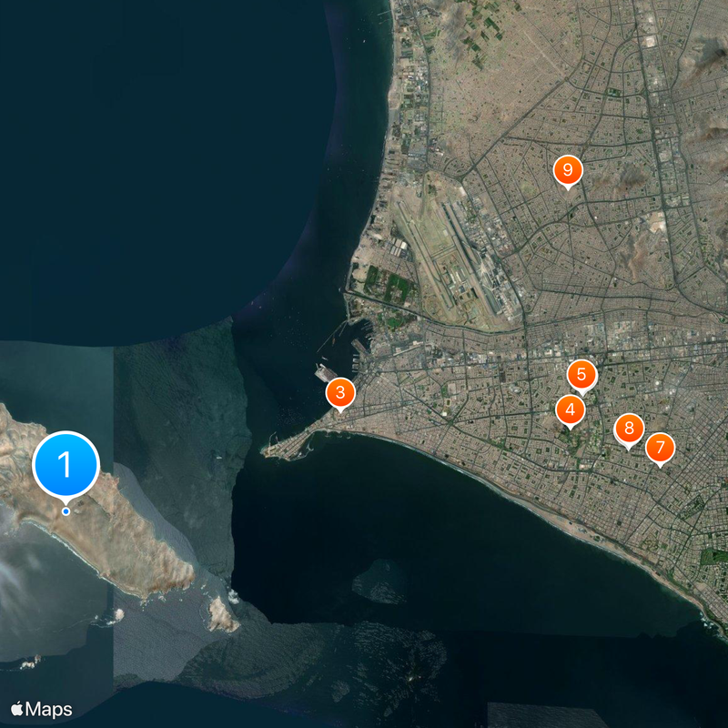Click the small blue dot beneath pin 1
This screenshot has width=728, height=728.
pos(65,512)
